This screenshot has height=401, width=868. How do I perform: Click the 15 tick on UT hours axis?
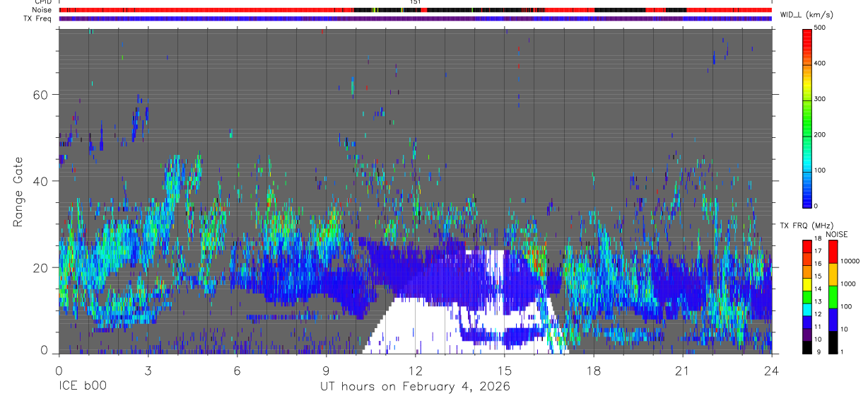point(505,370)
